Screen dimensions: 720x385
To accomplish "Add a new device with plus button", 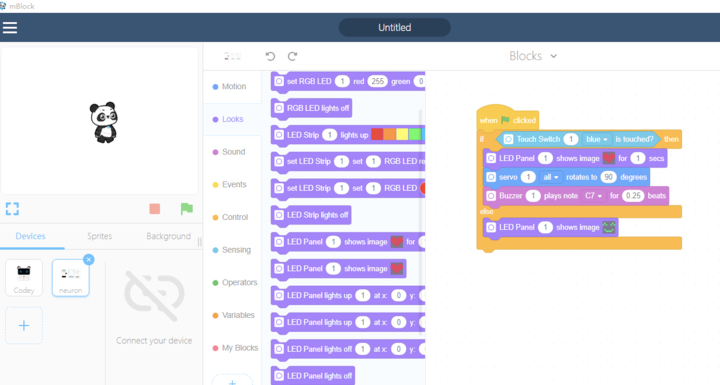I will tap(24, 326).
